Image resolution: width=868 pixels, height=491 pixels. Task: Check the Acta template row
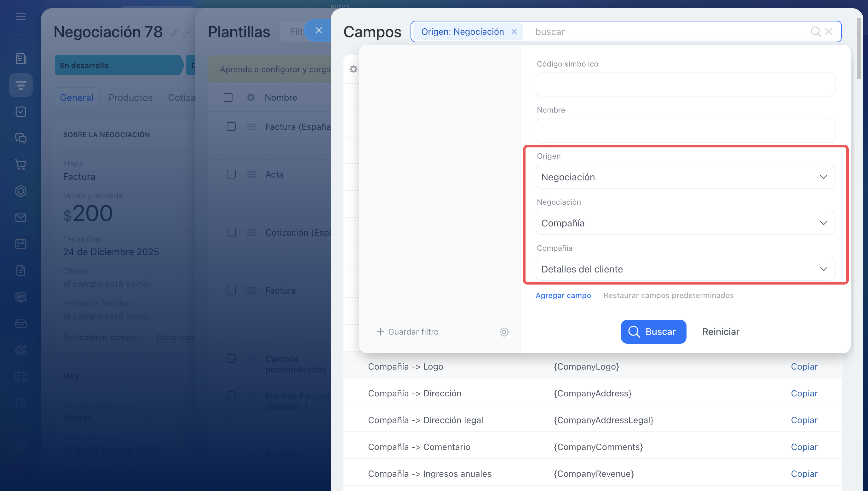[231, 174]
